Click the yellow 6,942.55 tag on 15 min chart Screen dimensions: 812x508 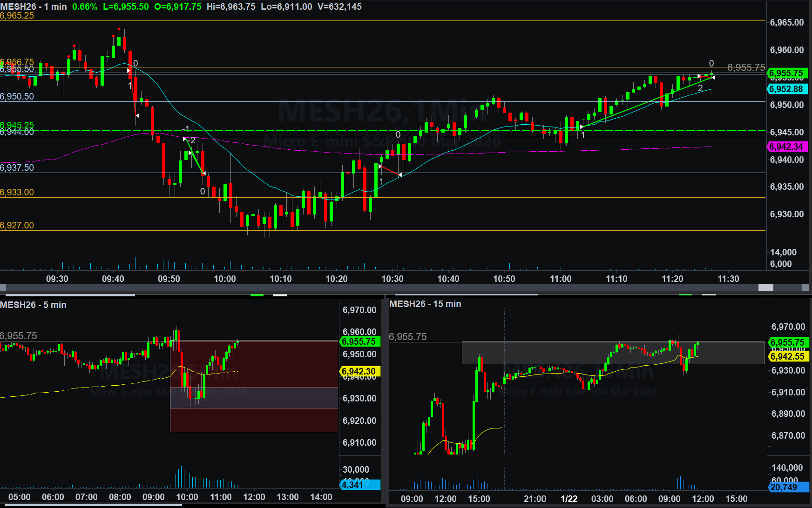(x=787, y=356)
